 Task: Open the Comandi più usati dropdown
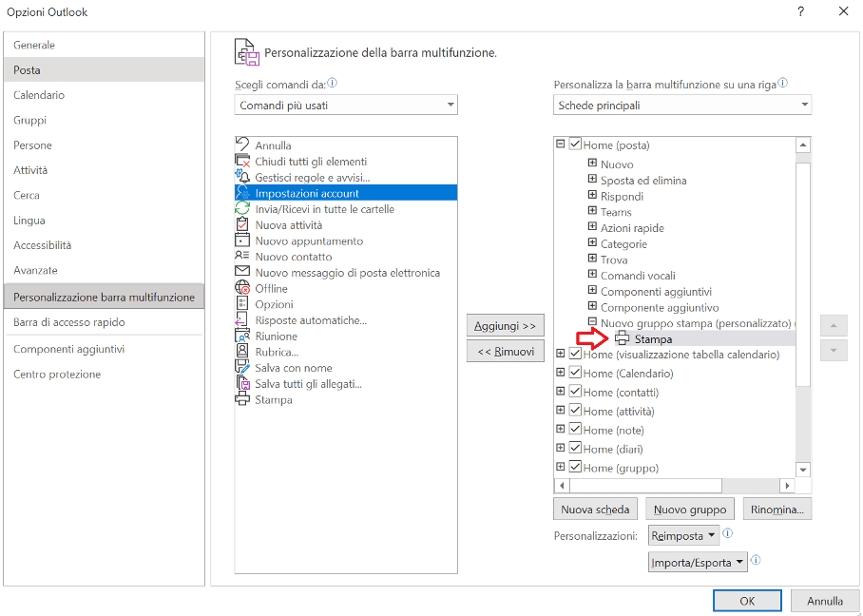coord(346,105)
